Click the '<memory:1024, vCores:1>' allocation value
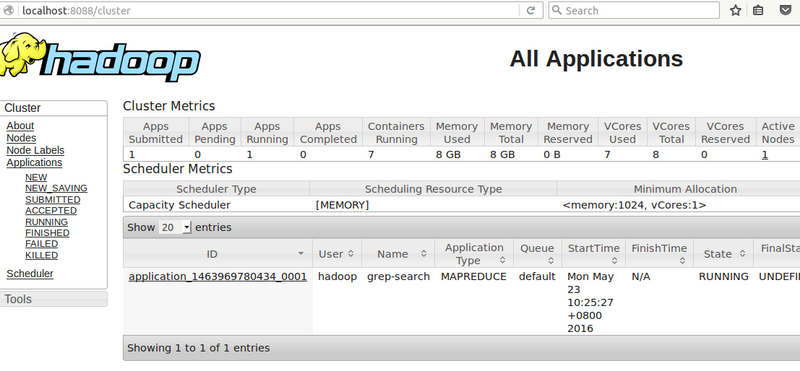800x371 pixels. coord(634,205)
